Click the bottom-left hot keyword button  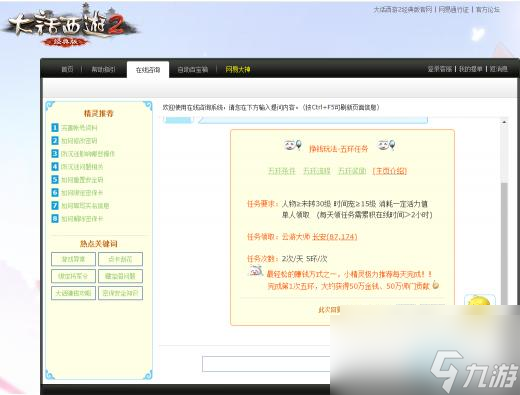coord(73,293)
